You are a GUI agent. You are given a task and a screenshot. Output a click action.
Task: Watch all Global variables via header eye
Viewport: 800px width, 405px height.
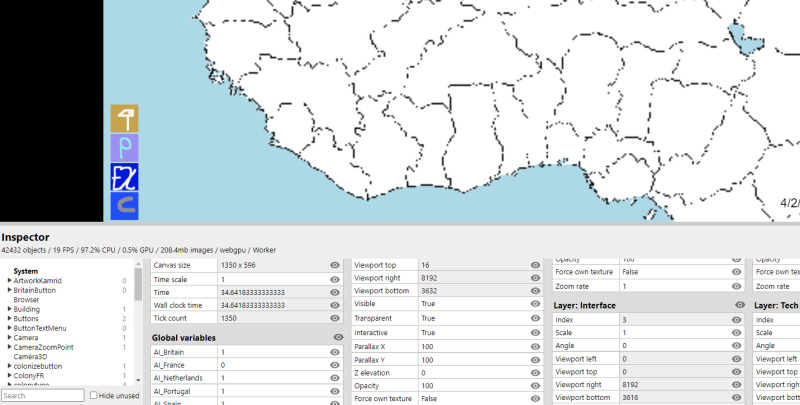[x=338, y=337]
